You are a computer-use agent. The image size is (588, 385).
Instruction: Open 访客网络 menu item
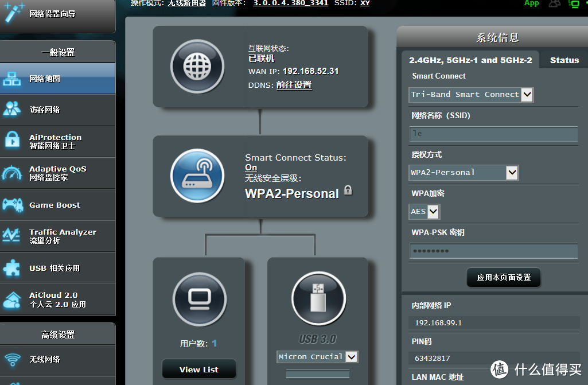58,110
